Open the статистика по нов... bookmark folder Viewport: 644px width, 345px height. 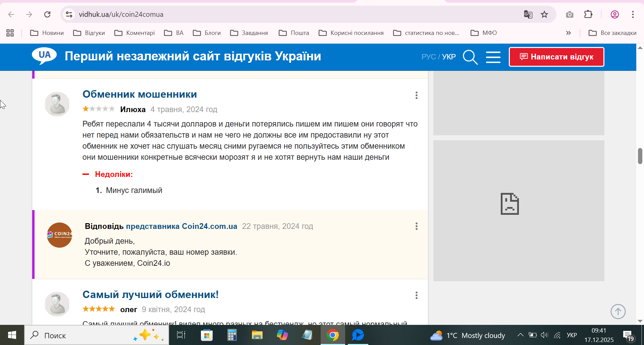(x=426, y=33)
